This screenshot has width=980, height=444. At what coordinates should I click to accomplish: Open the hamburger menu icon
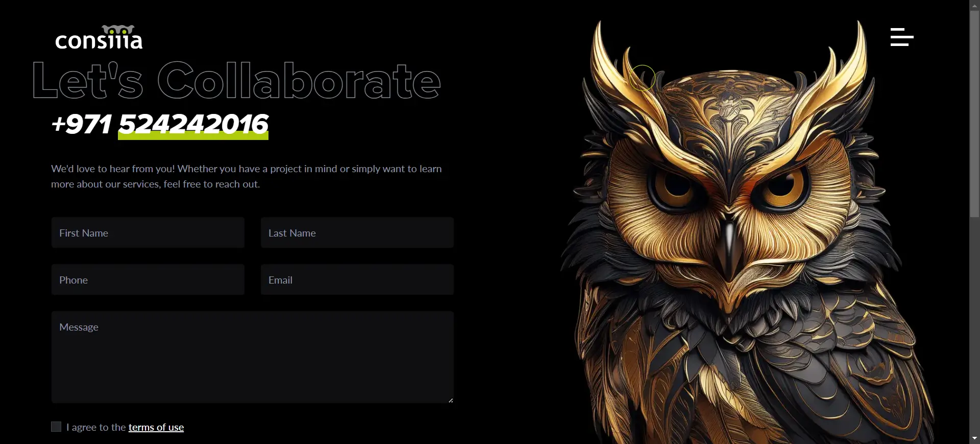[x=902, y=37]
